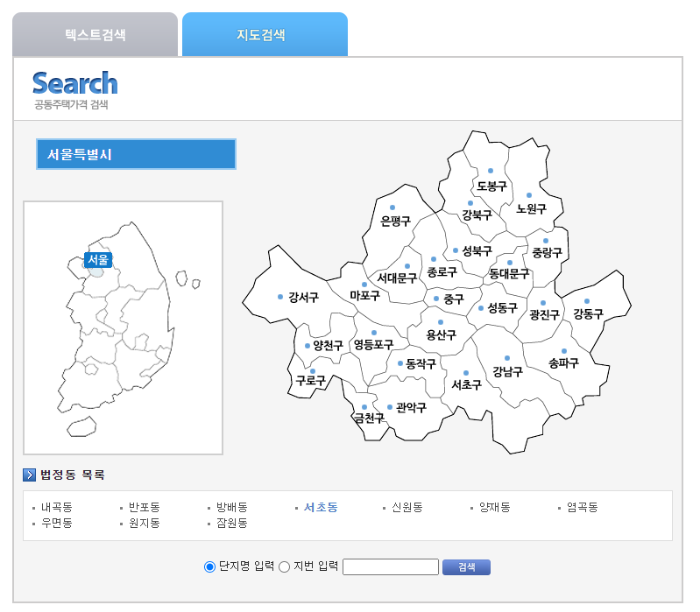Select 마포구 district on the map

pyautogui.click(x=364, y=295)
